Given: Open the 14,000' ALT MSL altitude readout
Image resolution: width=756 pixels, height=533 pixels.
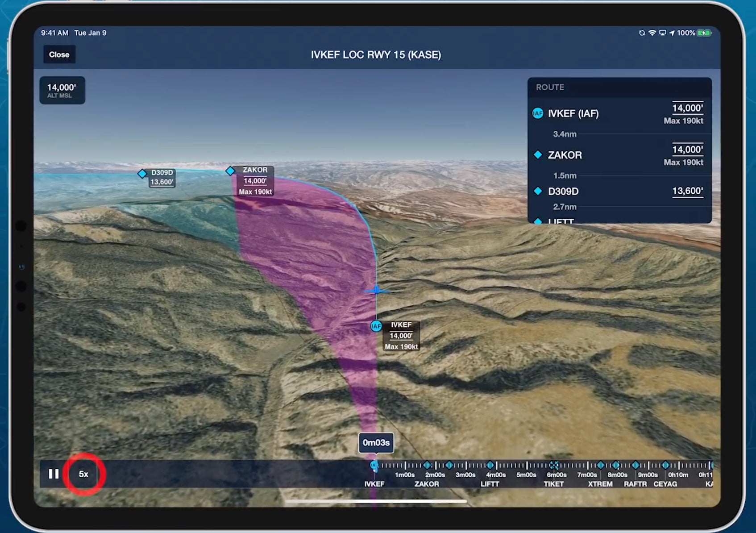Looking at the screenshot, I should (62, 90).
